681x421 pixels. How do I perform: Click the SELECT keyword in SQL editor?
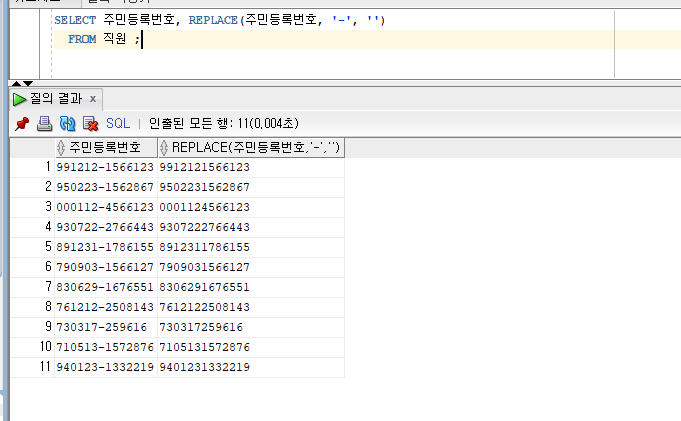point(75,20)
